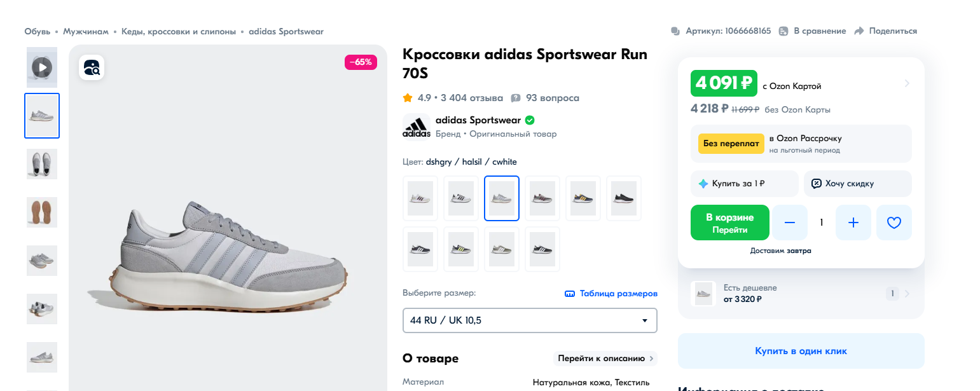Open the questions icon next to '93 вопроса'
The image size is (980, 391).
coord(516,98)
